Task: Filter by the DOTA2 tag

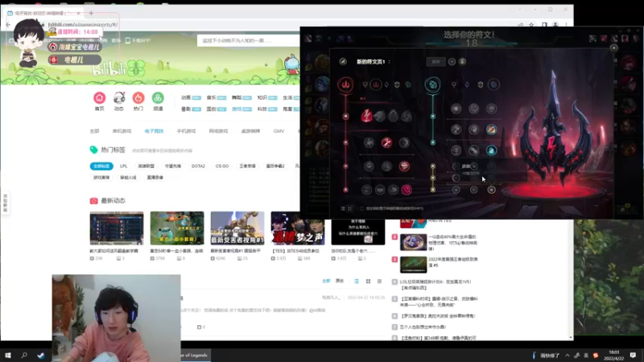Action: (x=198, y=167)
